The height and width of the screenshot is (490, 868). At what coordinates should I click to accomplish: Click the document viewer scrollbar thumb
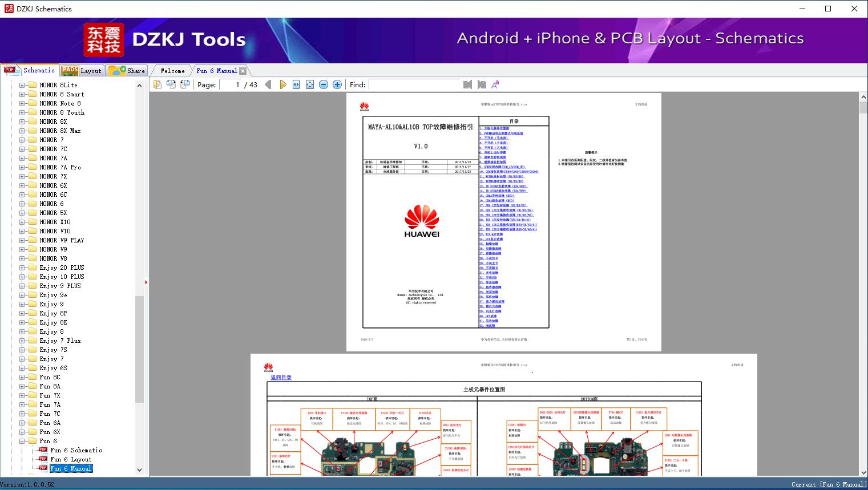[x=863, y=108]
